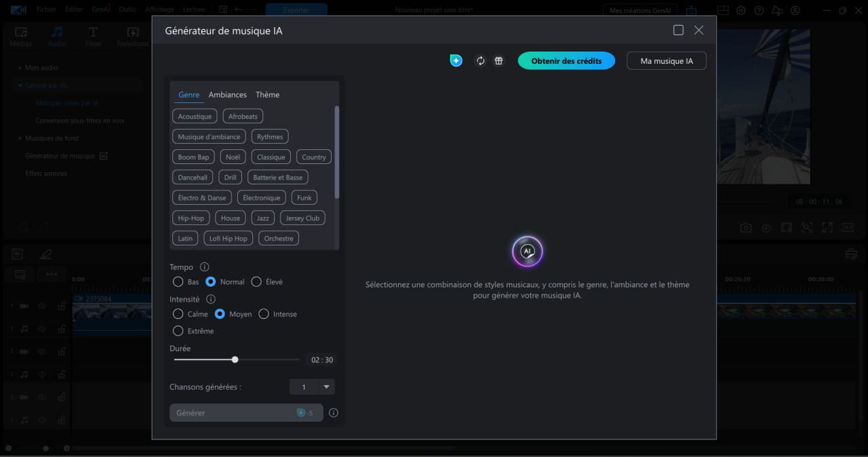Adjust the Durée slider handle
Image resolution: width=868 pixels, height=457 pixels.
[235, 359]
